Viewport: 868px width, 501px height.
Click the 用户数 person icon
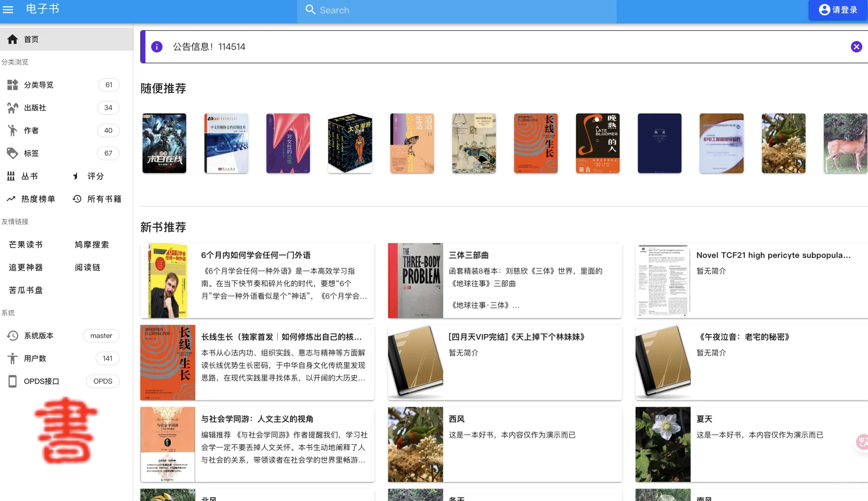click(13, 359)
